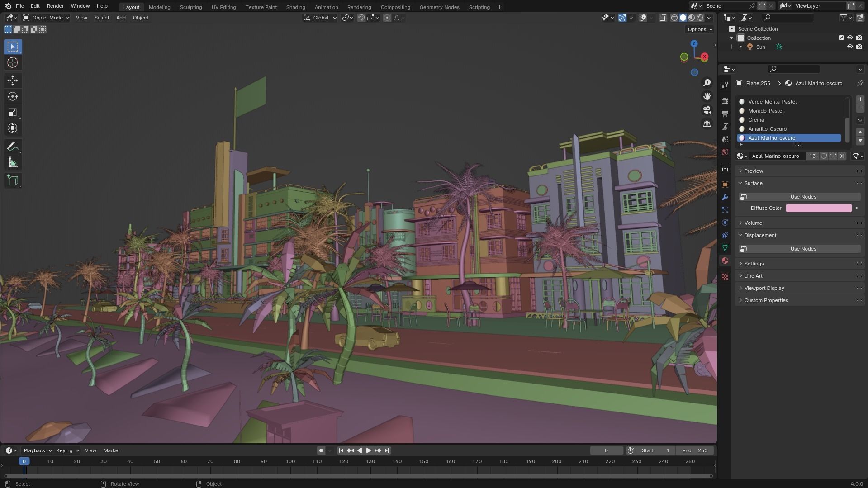Remove the selected material slot
This screenshot has width=868, height=488.
(x=860, y=109)
